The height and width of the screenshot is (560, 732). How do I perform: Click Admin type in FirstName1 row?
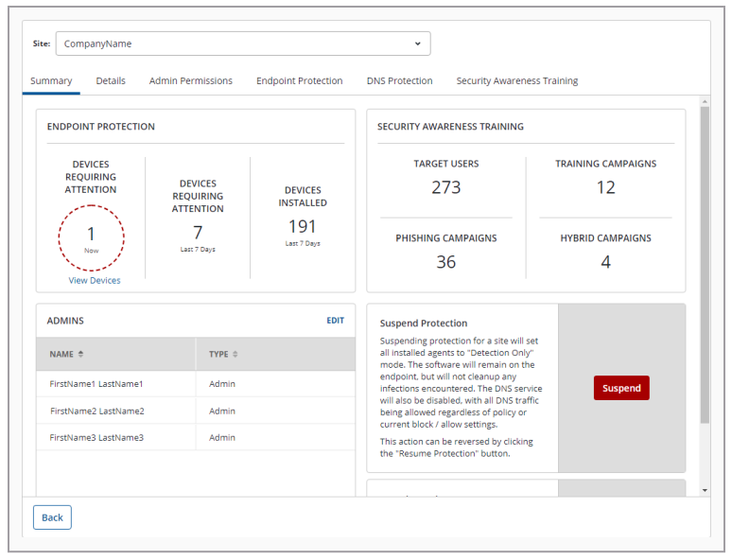click(222, 384)
